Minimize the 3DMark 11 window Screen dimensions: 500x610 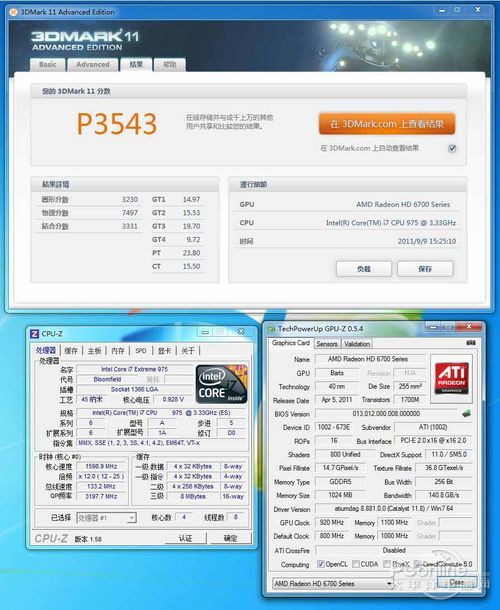442,11
